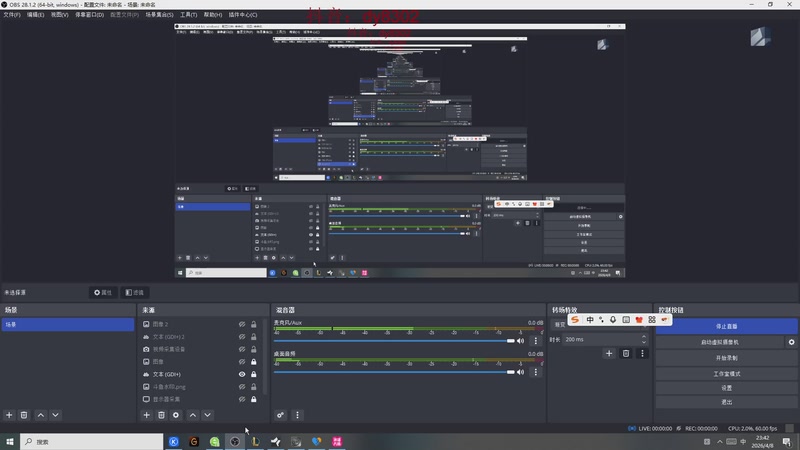Open the 场景集合(S) menu

[x=159, y=15]
